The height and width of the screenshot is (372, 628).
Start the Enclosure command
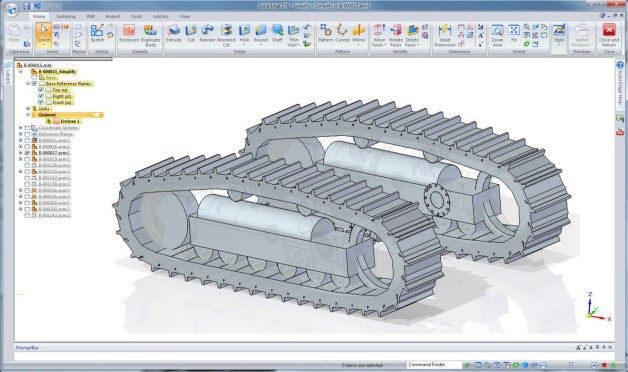pos(129,33)
